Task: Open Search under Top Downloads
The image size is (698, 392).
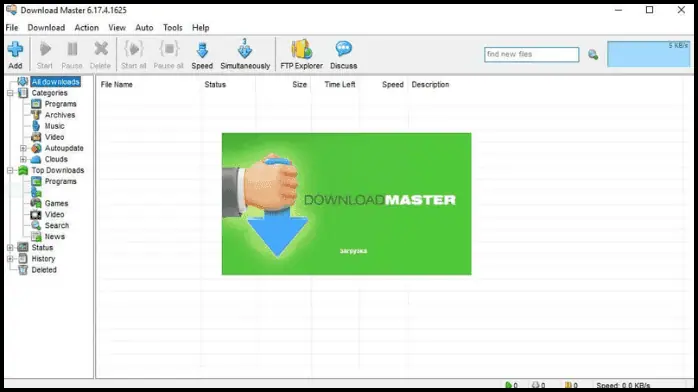Action: 57,226
